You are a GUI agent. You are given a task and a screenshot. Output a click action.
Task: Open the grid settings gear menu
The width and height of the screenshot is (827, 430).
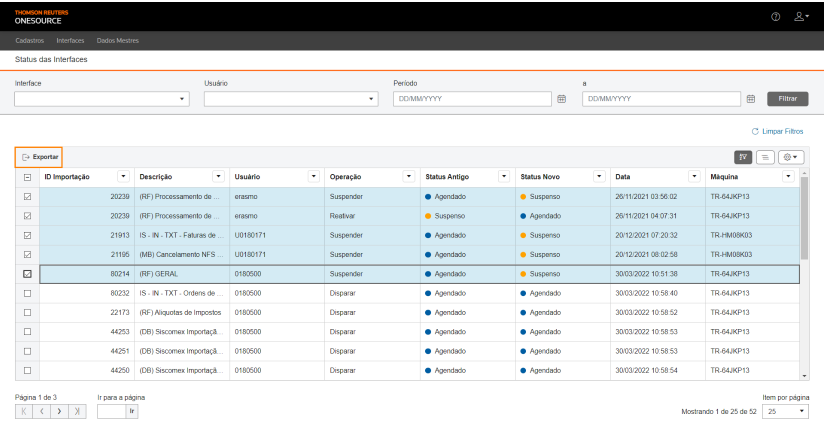pyautogui.click(x=791, y=157)
